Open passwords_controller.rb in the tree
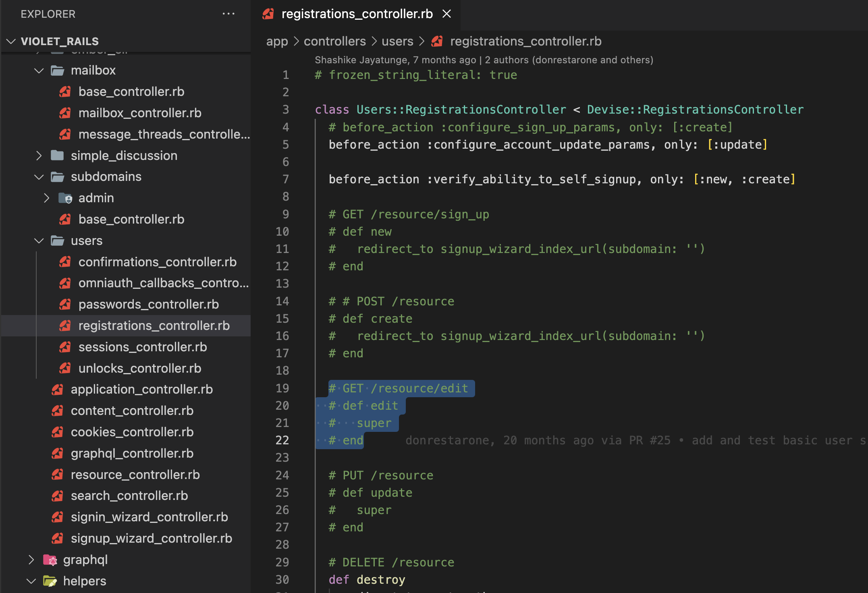 148,304
